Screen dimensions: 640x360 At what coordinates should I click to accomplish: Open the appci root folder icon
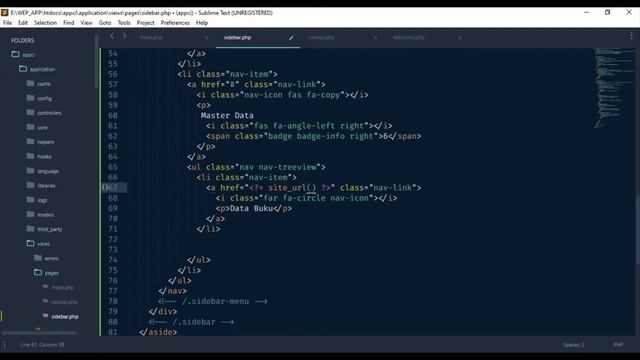(16, 54)
